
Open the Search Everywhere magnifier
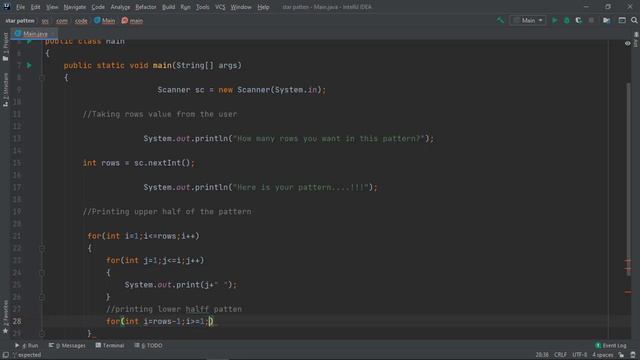(634, 20)
